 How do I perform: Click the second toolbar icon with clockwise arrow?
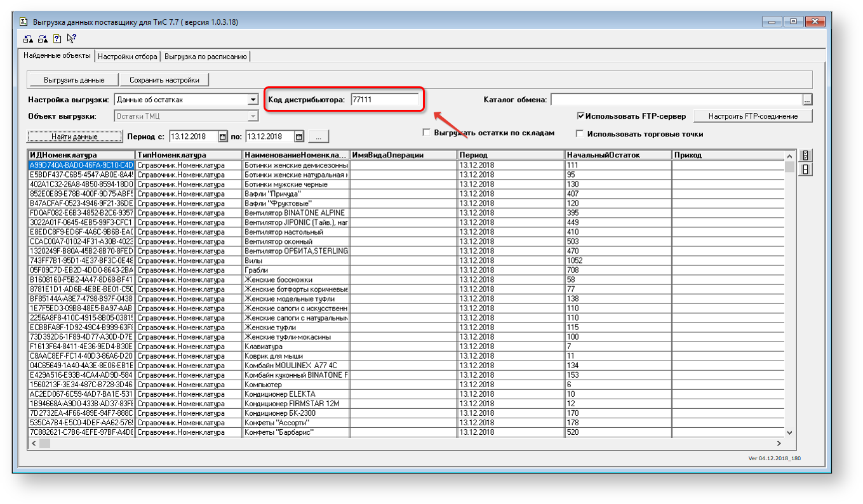[x=43, y=39]
